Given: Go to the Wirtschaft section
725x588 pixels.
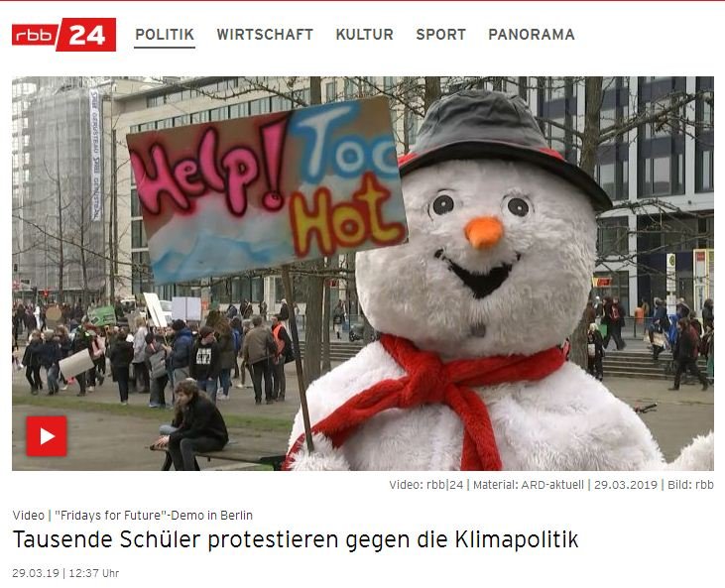Looking at the screenshot, I should (265, 35).
